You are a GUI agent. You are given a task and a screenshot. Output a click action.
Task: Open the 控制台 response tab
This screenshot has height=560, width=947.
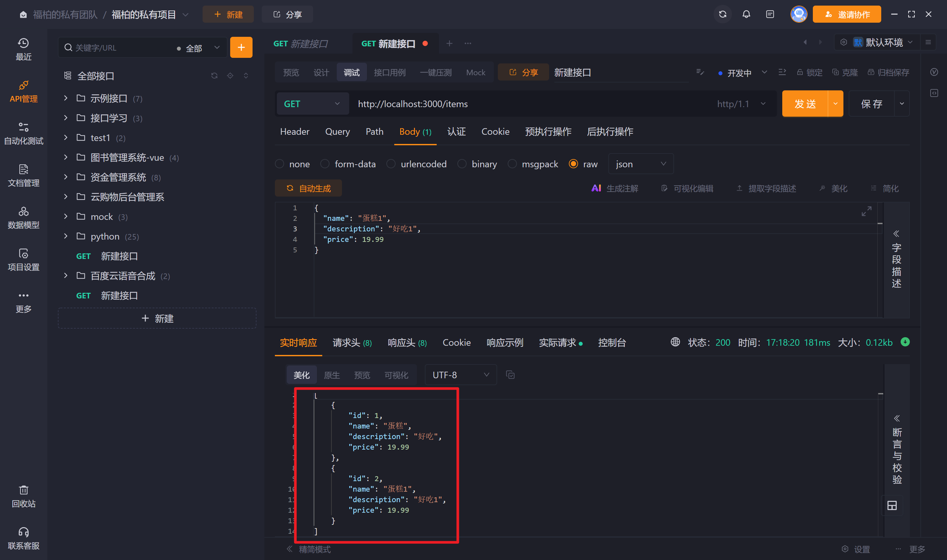coord(612,343)
